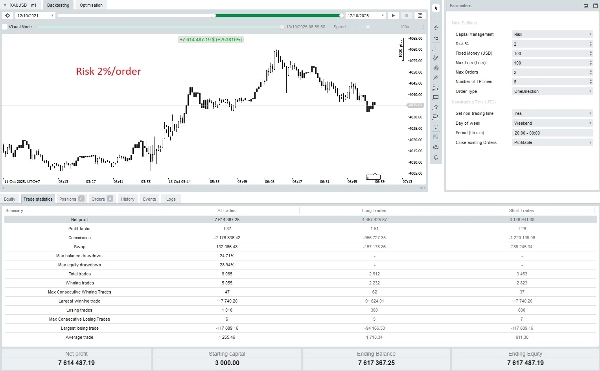Select the rectangle drawing tool in chart toolbar
The width and height of the screenshot is (600, 371).
tap(436, 97)
